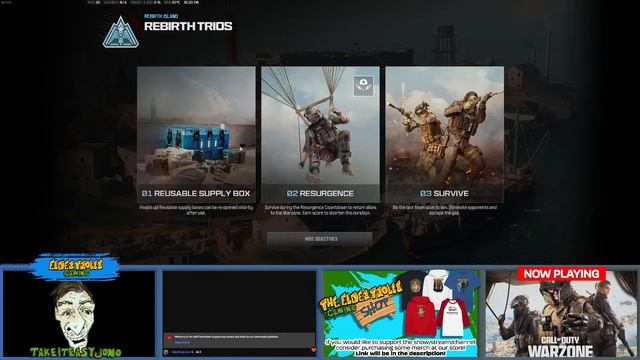Click the TAKEITEASYJONO name text
The image size is (640, 360).
tap(76, 352)
